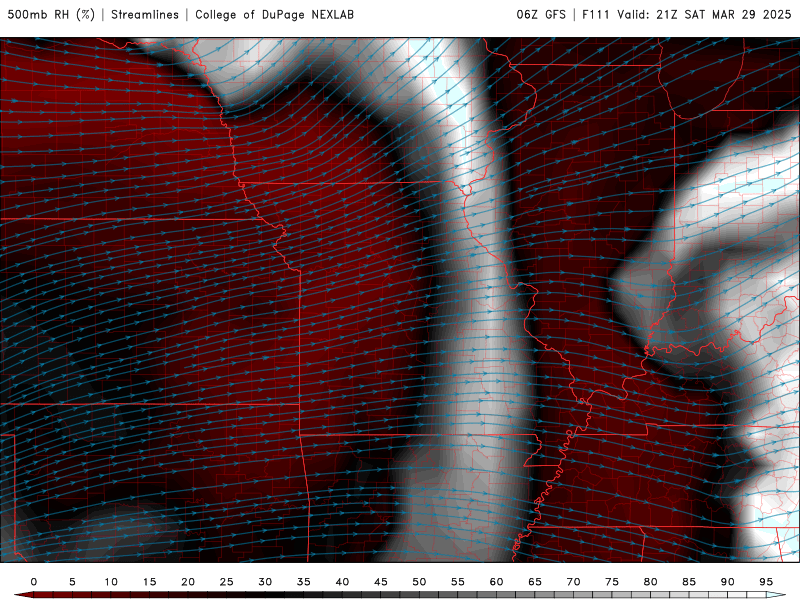Click the '40' label on the color scale
This screenshot has height=600, width=800.
pyautogui.click(x=342, y=582)
